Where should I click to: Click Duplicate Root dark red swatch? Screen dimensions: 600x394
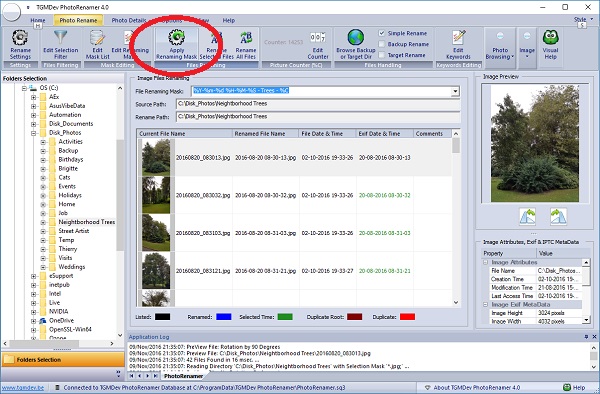(x=354, y=317)
